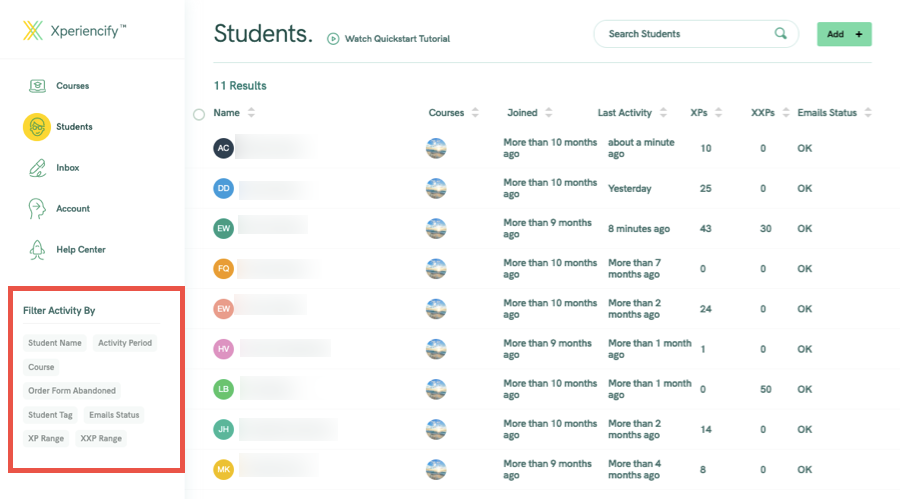The height and width of the screenshot is (499, 900).
Task: Select the Activity Period filter
Action: coord(125,343)
